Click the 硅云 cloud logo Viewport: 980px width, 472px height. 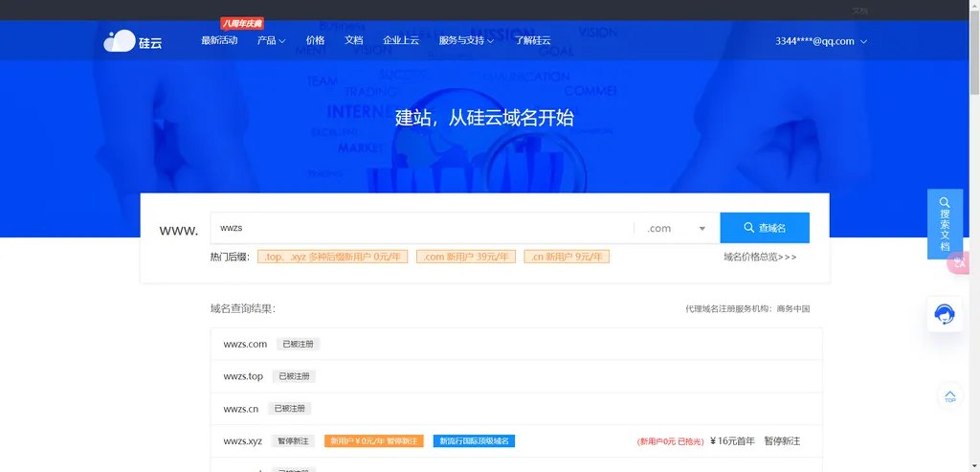coord(133,40)
